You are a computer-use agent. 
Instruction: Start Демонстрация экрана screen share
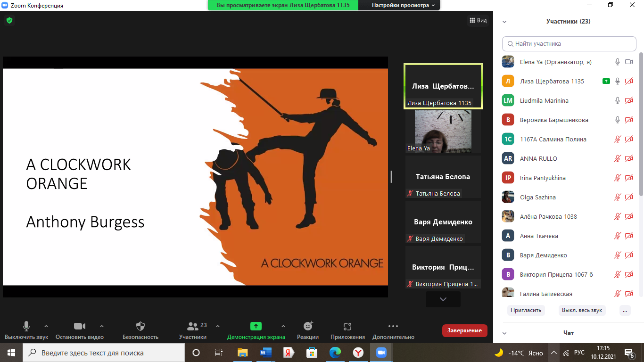point(256,330)
